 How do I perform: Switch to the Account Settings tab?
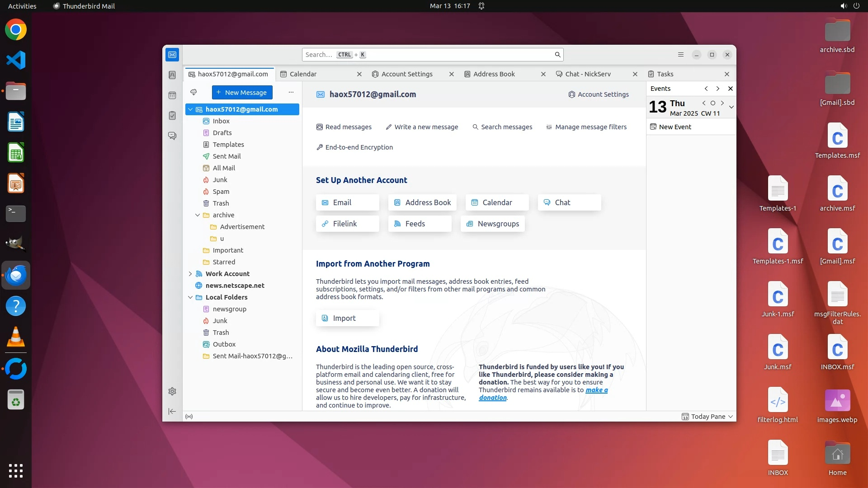407,74
